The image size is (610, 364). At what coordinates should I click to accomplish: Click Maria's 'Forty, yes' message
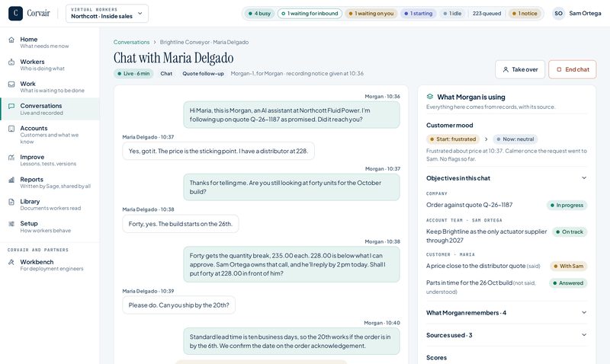point(181,224)
